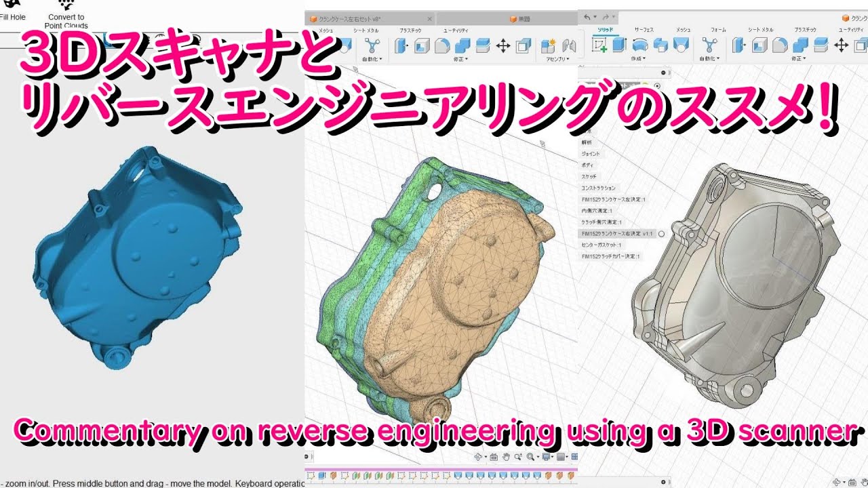868x488 pixels.
Task: Activate top-level component radio button in browser
Action: point(656,85)
